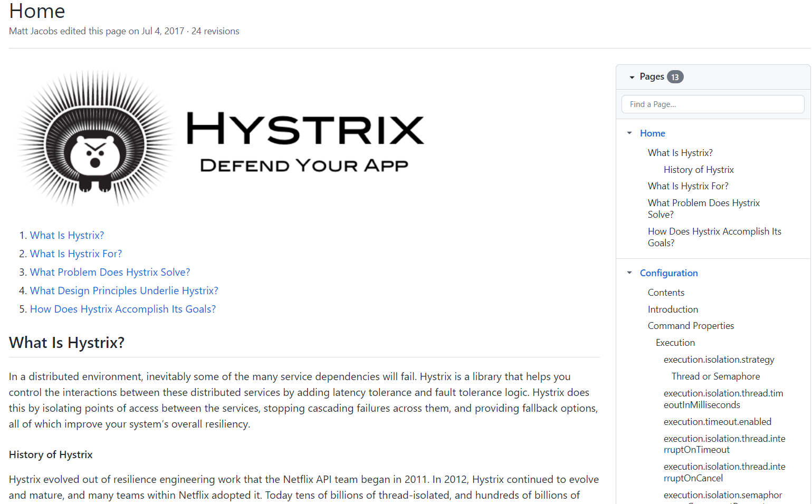Click the Home page title heading
This screenshot has height=504, width=812.
[37, 11]
